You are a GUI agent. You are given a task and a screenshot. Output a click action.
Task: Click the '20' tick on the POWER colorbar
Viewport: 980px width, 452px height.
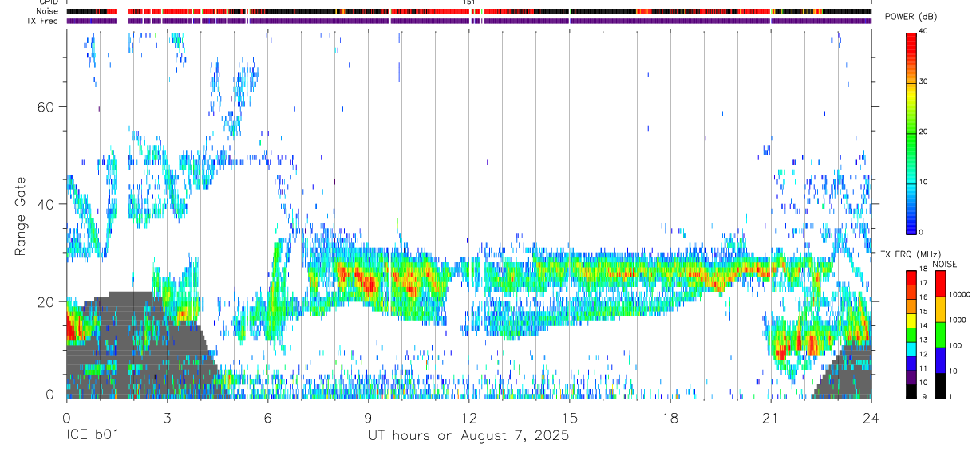[x=924, y=132]
